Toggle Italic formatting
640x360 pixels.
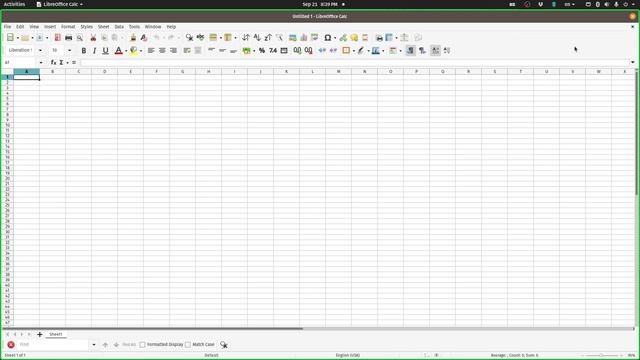click(x=94, y=51)
